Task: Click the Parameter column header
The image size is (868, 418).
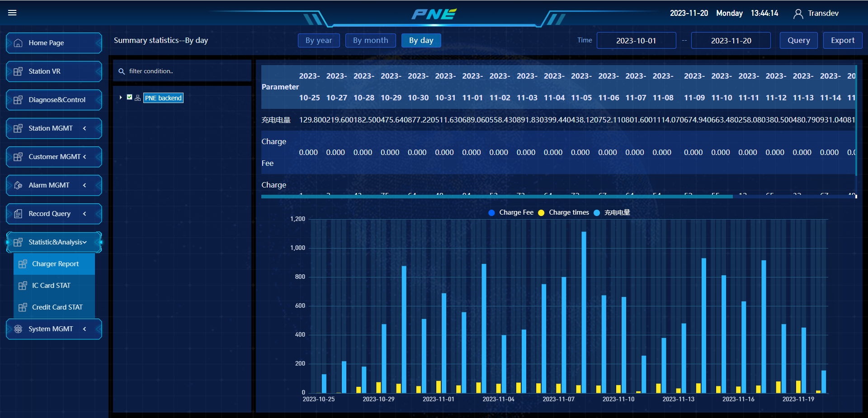Action: point(280,87)
